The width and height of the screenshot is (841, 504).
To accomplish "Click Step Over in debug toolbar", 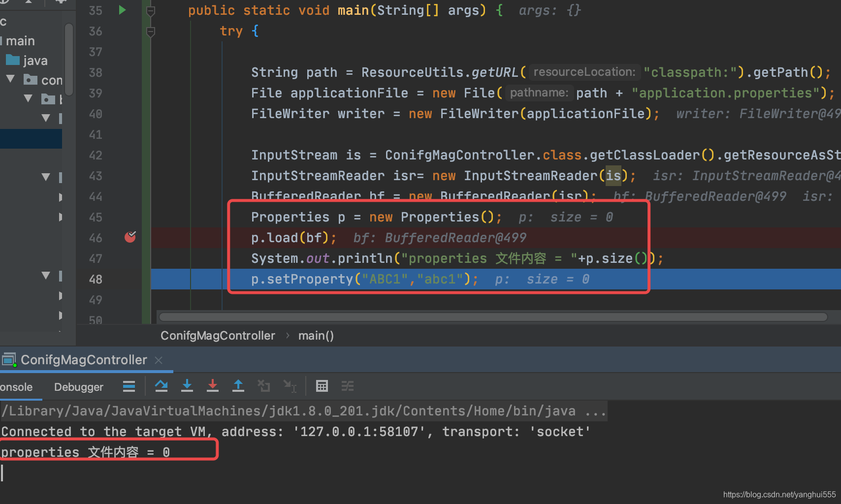I will 162,386.
